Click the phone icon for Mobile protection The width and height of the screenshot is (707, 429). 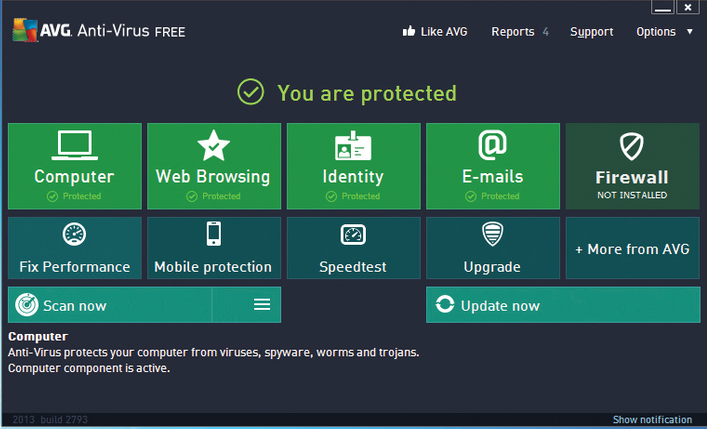click(214, 234)
